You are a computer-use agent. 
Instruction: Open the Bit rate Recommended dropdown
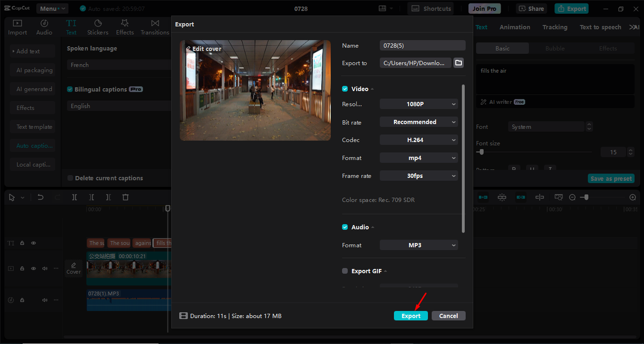(x=419, y=122)
